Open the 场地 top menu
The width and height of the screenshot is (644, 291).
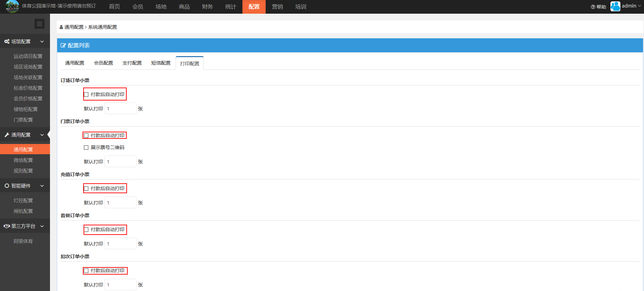point(161,7)
